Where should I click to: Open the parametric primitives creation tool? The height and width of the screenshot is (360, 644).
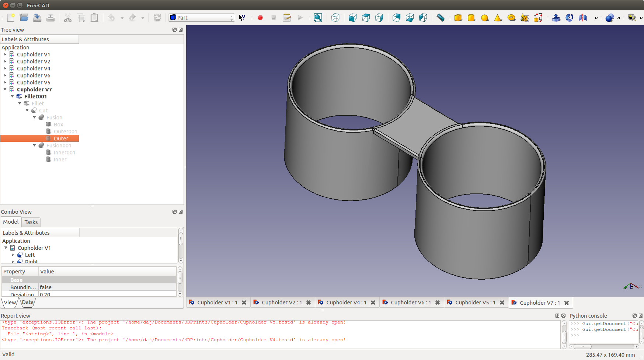[x=525, y=18]
